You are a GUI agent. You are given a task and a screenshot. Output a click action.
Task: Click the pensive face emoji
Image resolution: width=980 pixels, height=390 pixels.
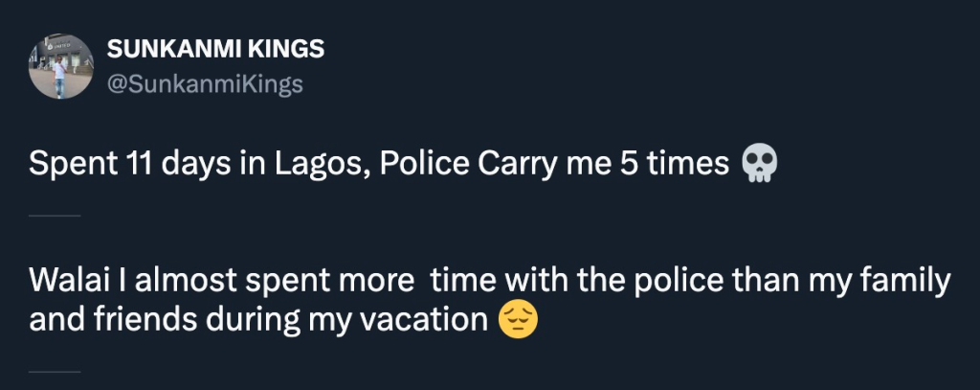pos(519,320)
